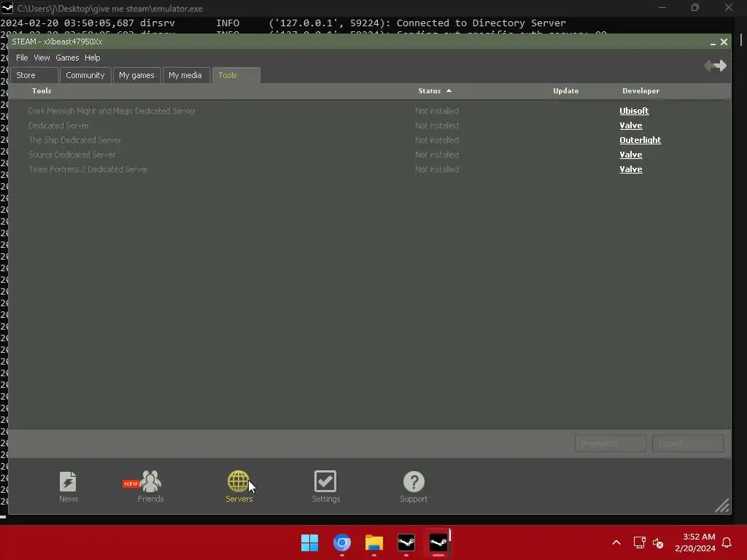Minimize the Steam window
Image resolution: width=747 pixels, height=560 pixels.
point(713,42)
